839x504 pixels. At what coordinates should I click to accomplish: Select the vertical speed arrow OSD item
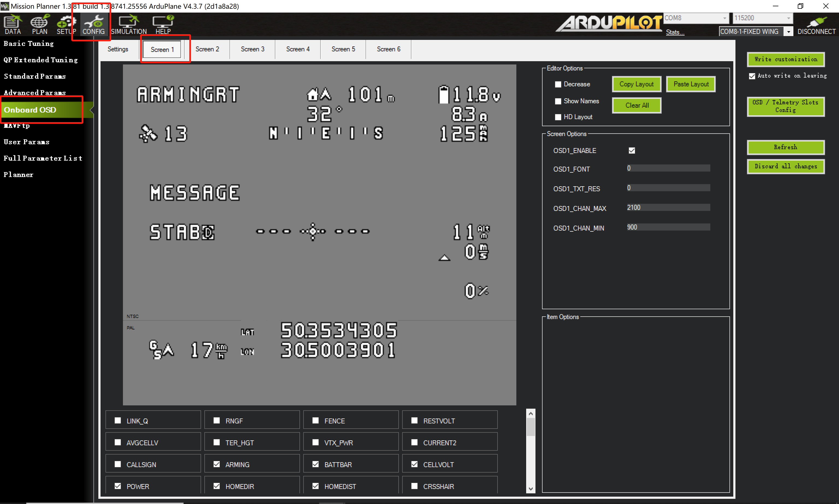click(444, 258)
